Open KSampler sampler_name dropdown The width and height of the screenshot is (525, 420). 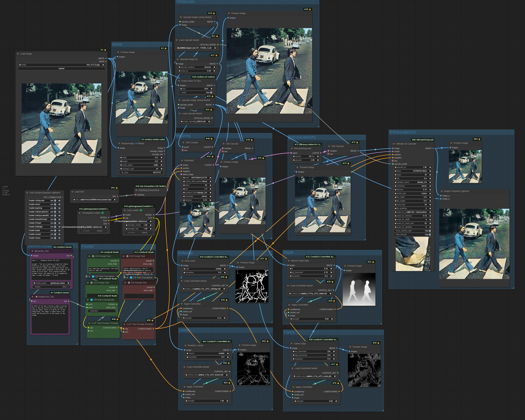[x=197, y=193]
